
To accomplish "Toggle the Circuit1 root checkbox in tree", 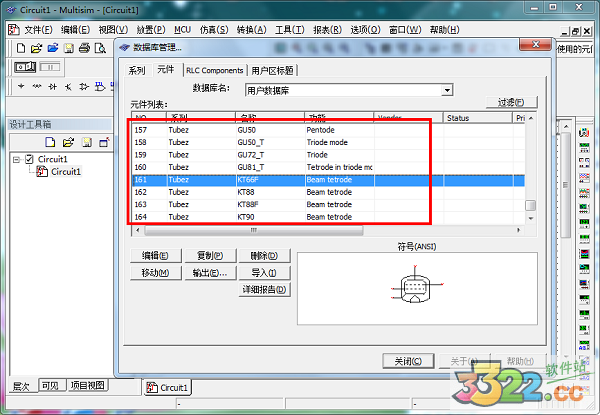I will click(x=29, y=159).
